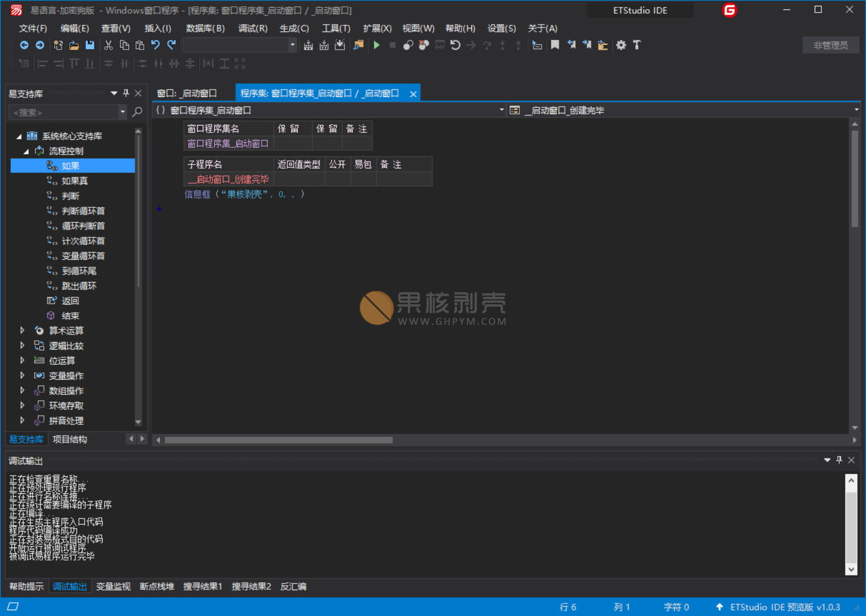This screenshot has height=616, width=866.
Task: Open the 设置(S) menu
Action: pos(502,28)
